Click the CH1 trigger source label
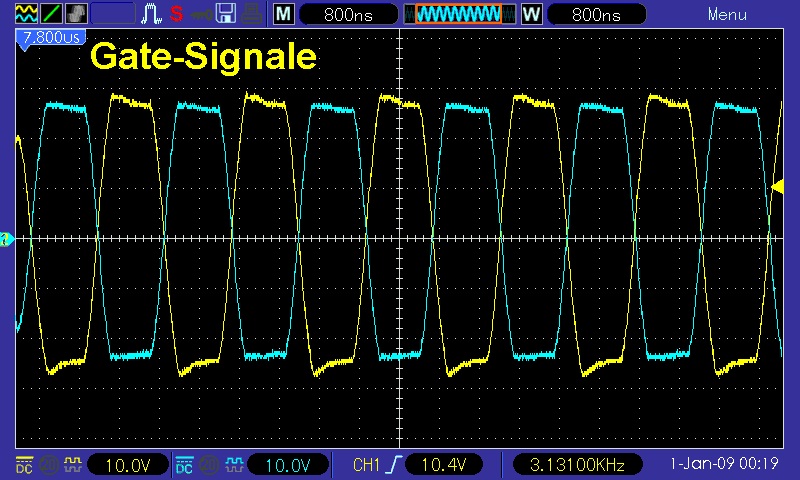Image resolution: width=800 pixels, height=480 pixels. coord(366,465)
